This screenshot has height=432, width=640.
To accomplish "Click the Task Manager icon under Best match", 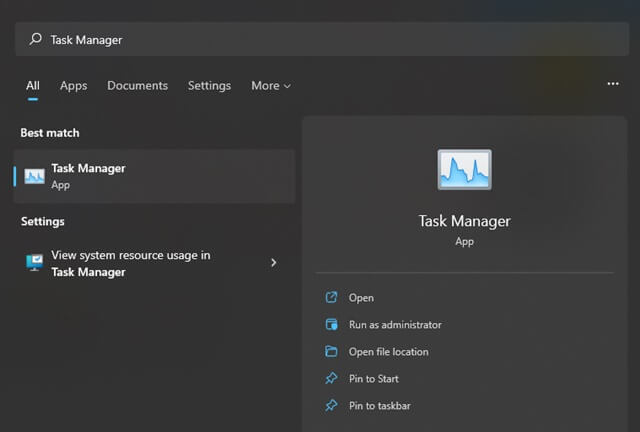I will click(35, 176).
